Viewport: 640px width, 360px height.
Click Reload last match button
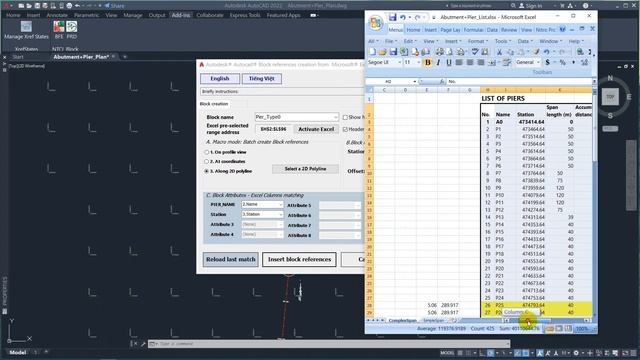point(231,259)
